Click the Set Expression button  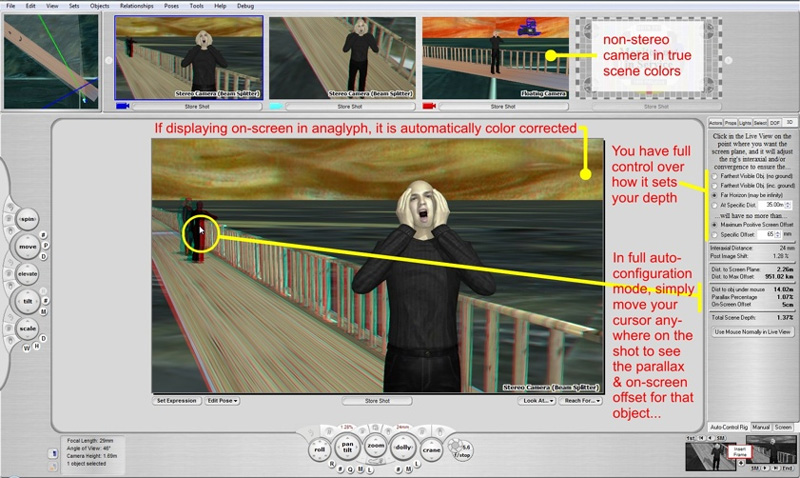pyautogui.click(x=177, y=401)
